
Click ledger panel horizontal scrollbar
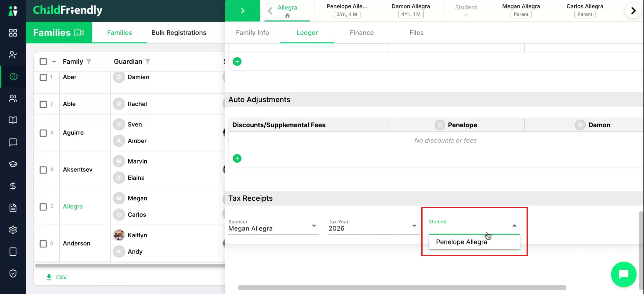coord(402,288)
